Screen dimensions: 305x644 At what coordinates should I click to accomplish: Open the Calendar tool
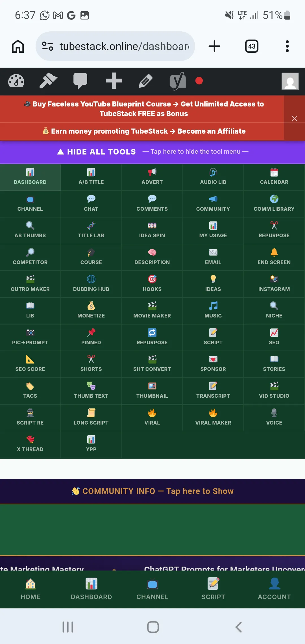click(x=274, y=177)
